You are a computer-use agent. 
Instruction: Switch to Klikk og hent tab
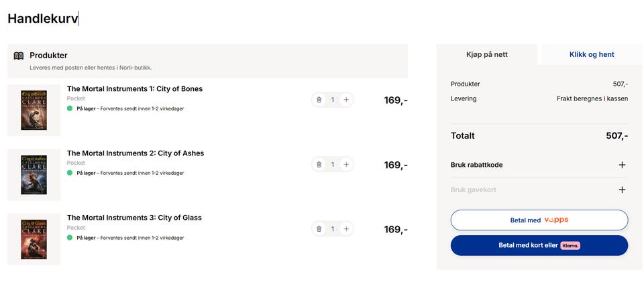click(x=592, y=54)
